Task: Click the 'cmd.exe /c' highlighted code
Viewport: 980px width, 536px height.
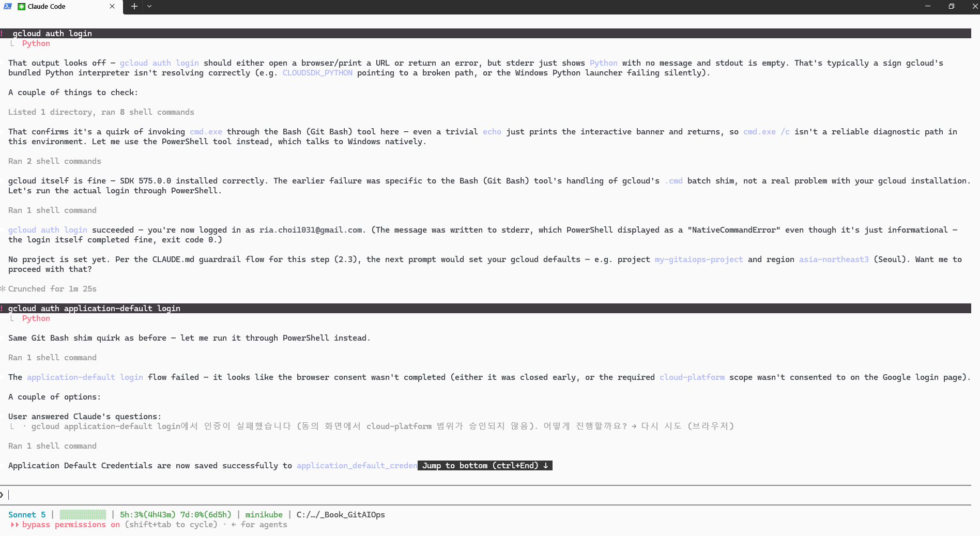Action: (767, 132)
